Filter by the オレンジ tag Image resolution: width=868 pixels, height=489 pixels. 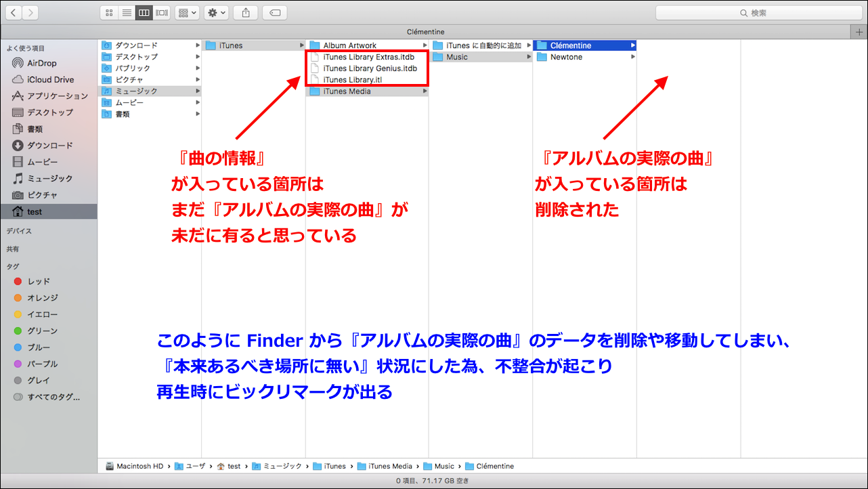[x=49, y=298]
